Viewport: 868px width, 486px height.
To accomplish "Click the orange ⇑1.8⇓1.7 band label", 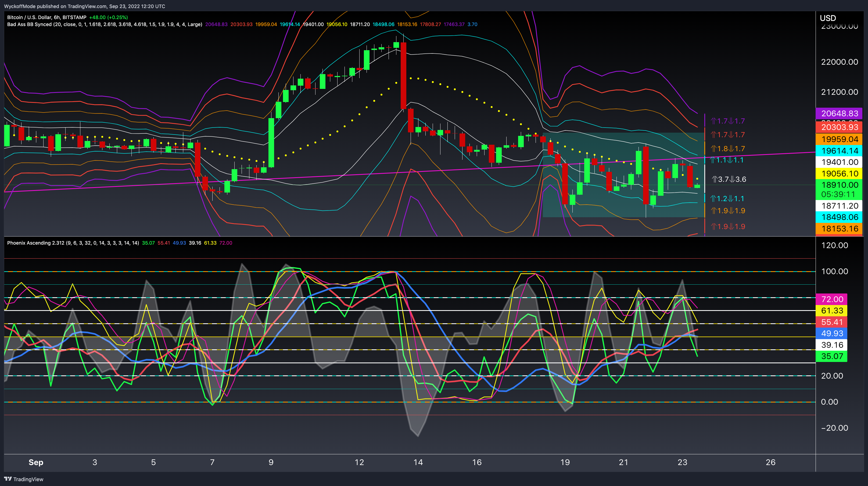I will (727, 148).
